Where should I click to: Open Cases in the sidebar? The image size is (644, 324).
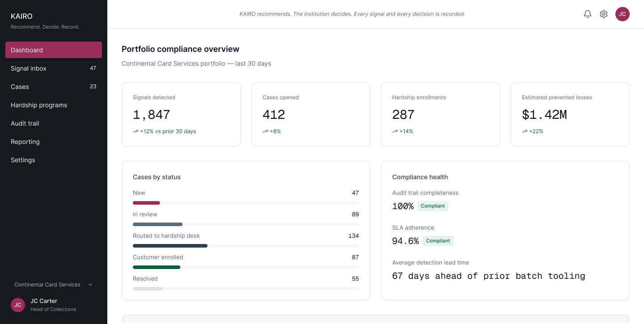click(54, 87)
